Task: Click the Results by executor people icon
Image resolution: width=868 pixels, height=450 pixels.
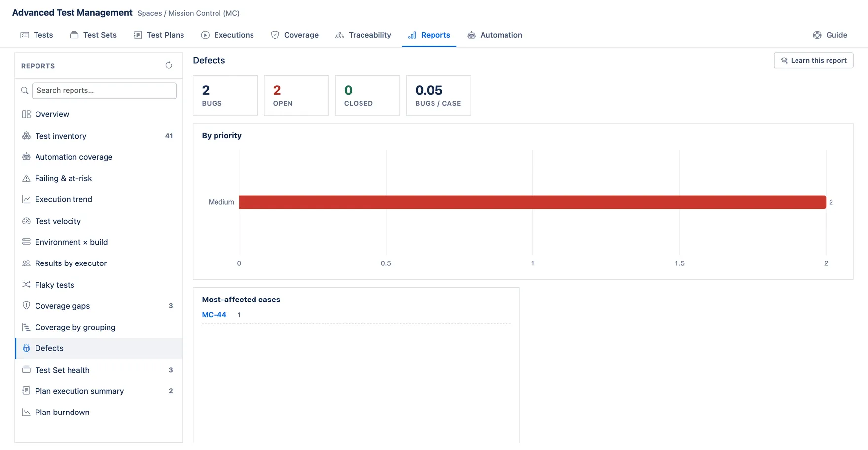Action: click(x=26, y=263)
